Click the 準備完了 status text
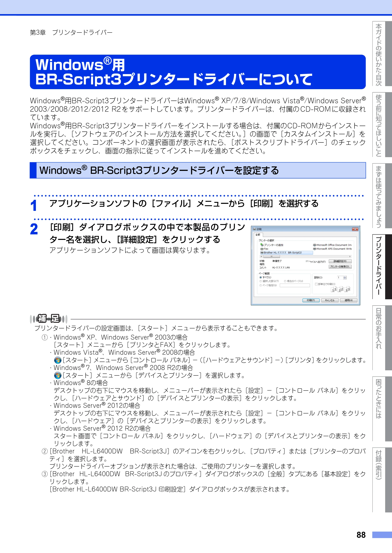392x553 pixels. [277, 261]
